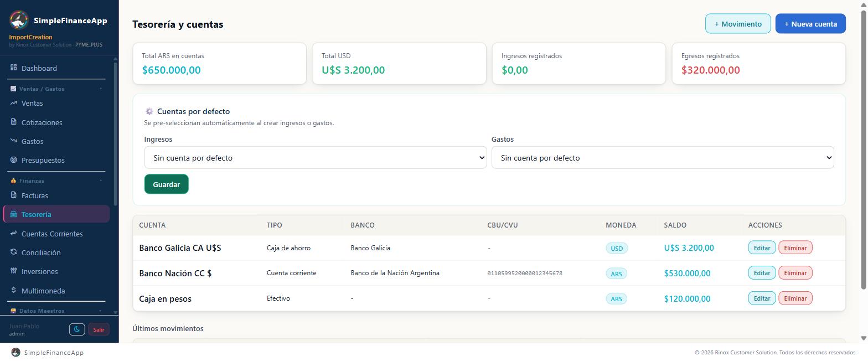868x361 pixels.
Task: Edit the Banco Nación CC $ account
Action: (762, 273)
